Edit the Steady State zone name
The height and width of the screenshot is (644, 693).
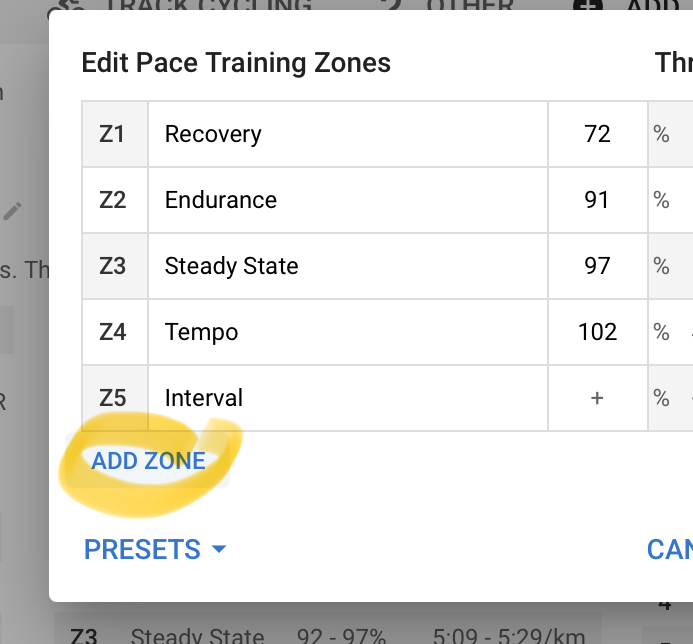347,266
